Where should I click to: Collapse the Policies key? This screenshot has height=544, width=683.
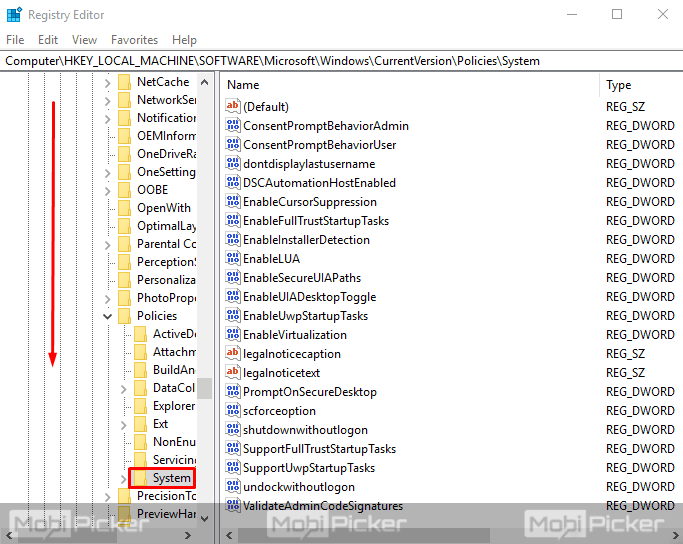tap(108, 316)
